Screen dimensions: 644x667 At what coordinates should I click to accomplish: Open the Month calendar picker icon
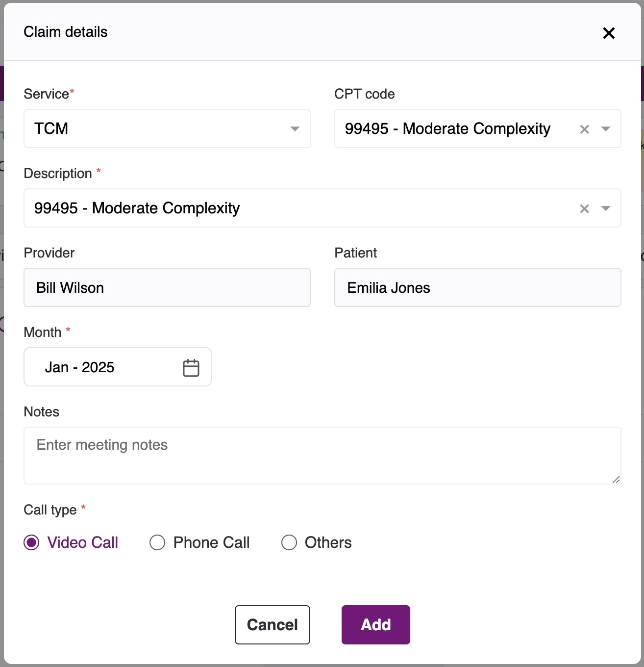pos(191,368)
